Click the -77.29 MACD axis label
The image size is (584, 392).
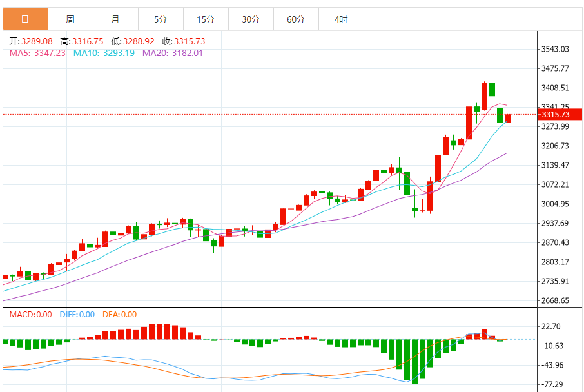[x=551, y=384]
